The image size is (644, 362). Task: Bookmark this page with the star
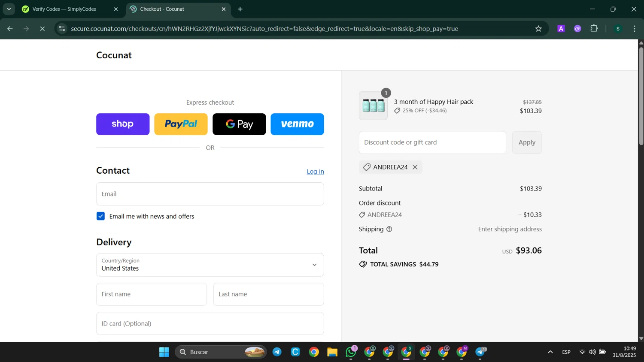coord(538,29)
